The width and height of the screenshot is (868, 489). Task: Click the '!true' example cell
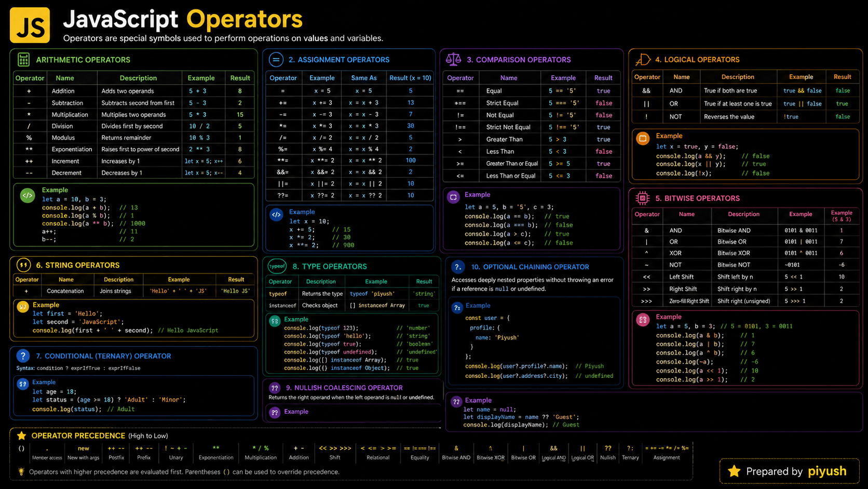click(791, 117)
